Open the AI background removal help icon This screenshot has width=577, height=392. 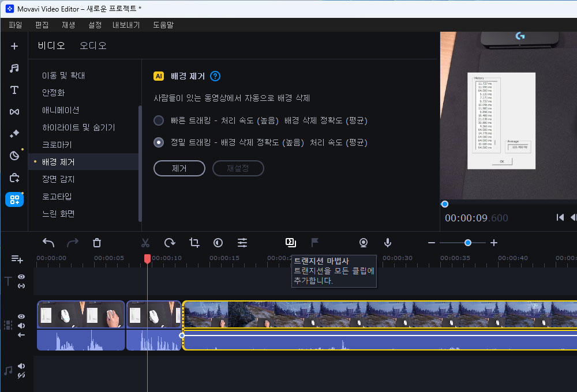pos(215,76)
